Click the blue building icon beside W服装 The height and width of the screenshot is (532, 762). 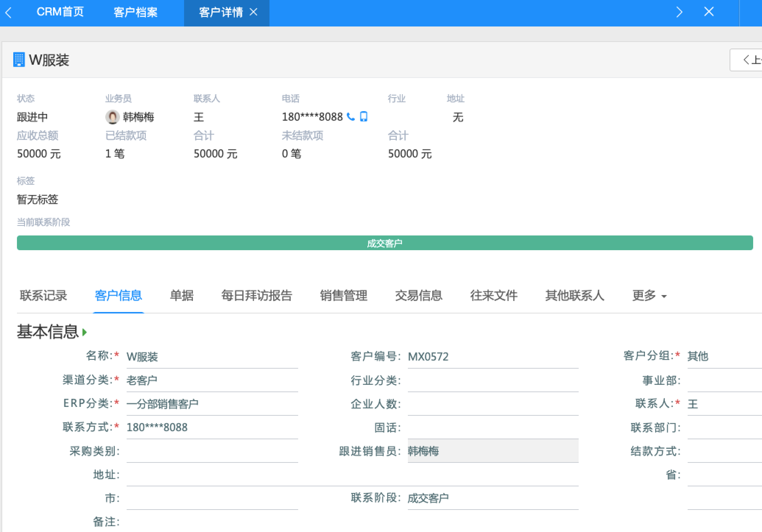pyautogui.click(x=19, y=60)
